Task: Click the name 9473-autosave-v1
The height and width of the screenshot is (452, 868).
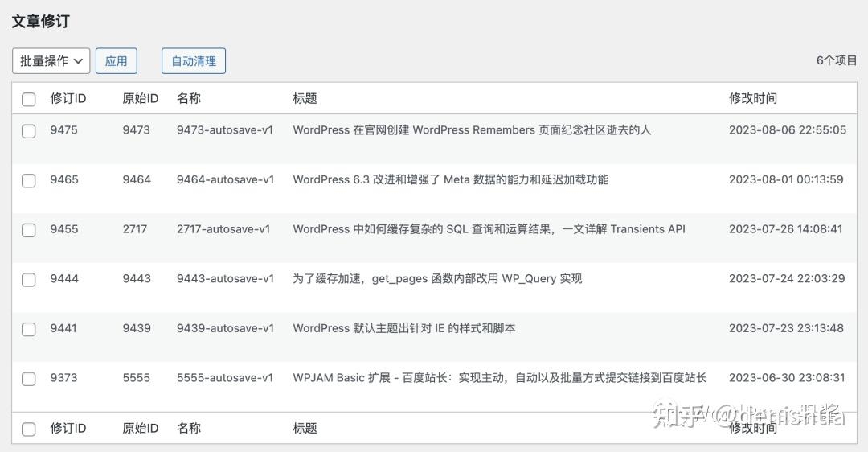Action: click(x=225, y=130)
